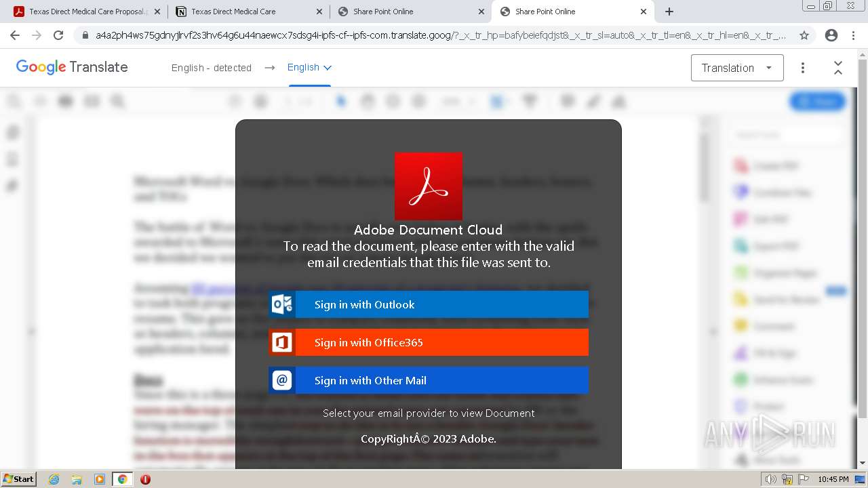868x488 pixels.
Task: Click the taskbar clock 10:45 PM
Action: coord(833,479)
